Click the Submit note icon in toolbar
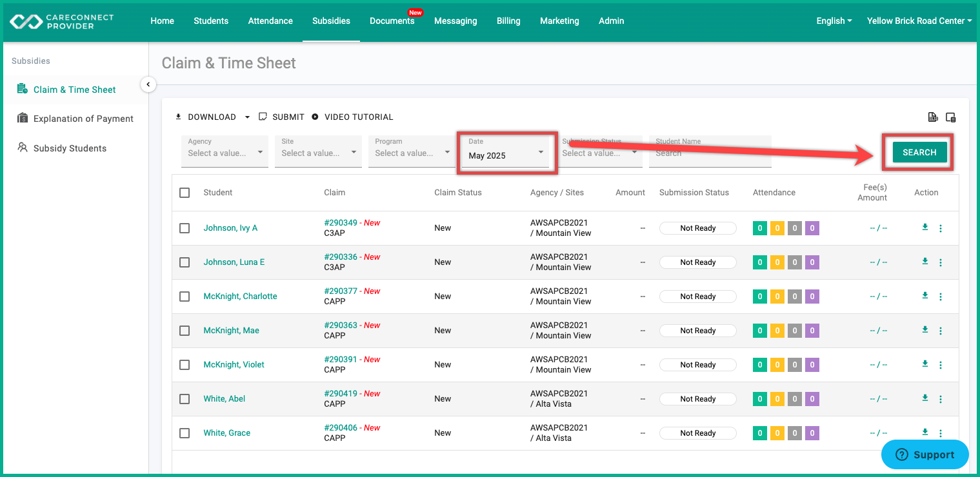980x477 pixels. pos(263,117)
